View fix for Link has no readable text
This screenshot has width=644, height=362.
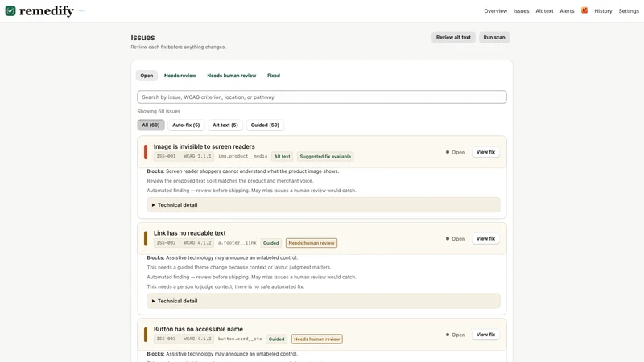(x=485, y=238)
